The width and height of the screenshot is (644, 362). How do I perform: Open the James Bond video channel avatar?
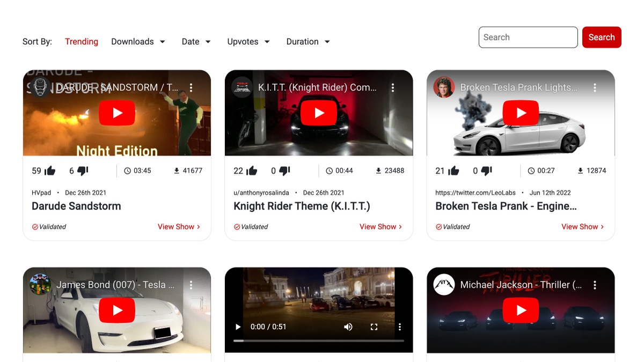(40, 285)
